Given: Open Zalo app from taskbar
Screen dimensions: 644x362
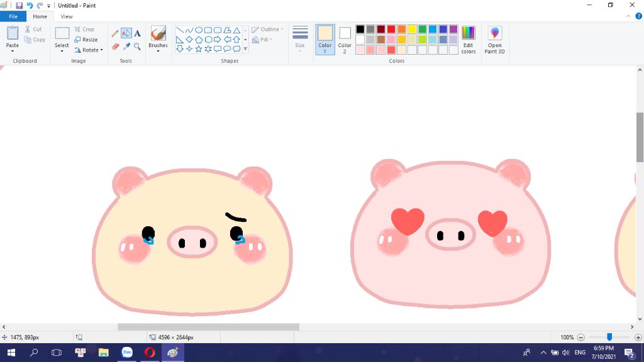Looking at the screenshot, I should [x=127, y=353].
